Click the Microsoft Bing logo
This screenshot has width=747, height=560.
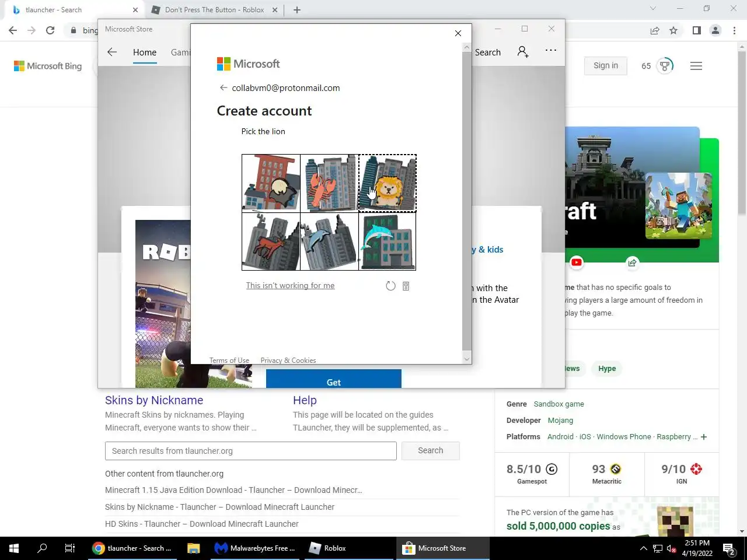[x=48, y=66]
